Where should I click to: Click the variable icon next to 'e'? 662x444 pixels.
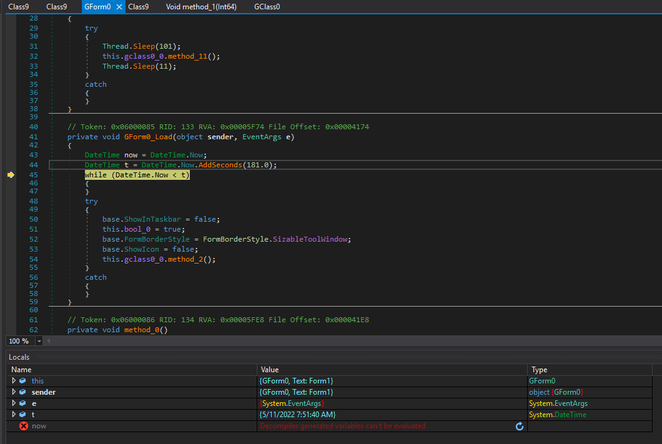[24, 403]
